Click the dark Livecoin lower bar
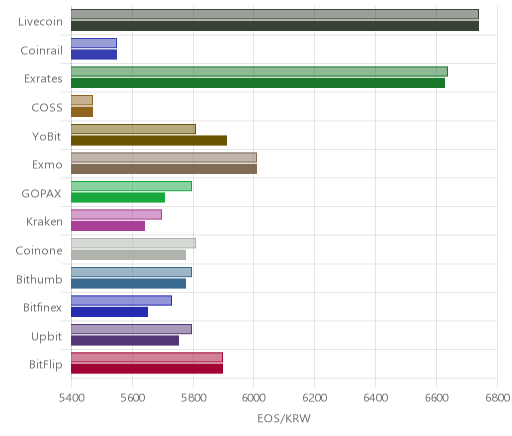The image size is (512, 436). [x=275, y=26]
